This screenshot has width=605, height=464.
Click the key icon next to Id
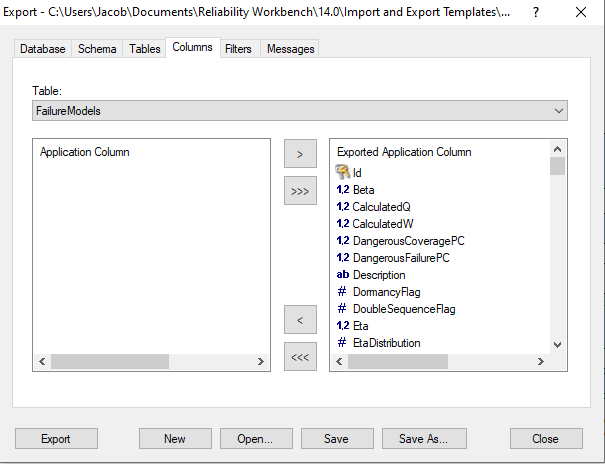point(343,173)
